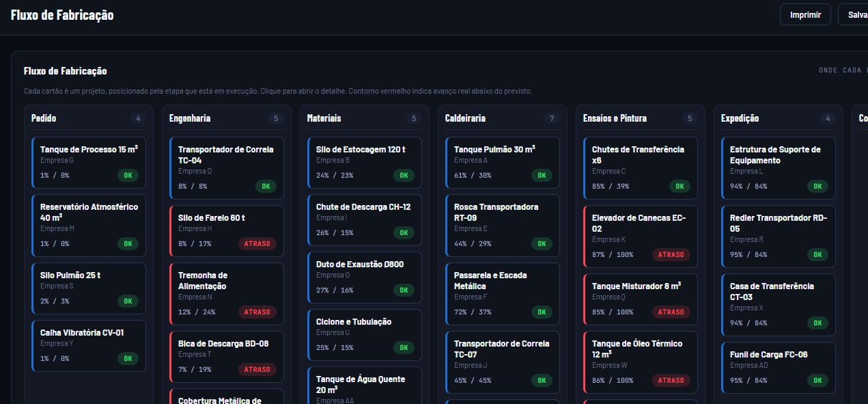Open the Transportador de Correia TC-04 card
The image size is (868, 404).
227,168
